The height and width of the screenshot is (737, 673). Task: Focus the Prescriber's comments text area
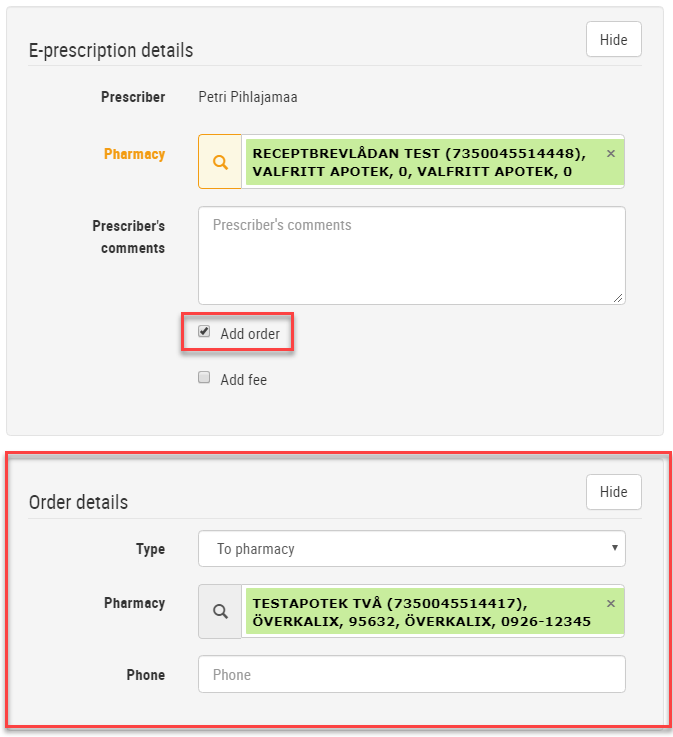pos(412,255)
